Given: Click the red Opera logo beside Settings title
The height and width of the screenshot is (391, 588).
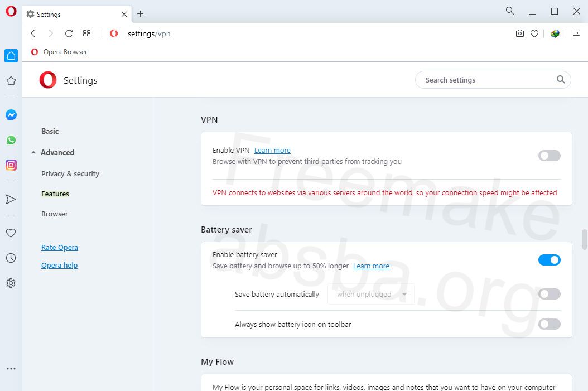Looking at the screenshot, I should [x=48, y=79].
